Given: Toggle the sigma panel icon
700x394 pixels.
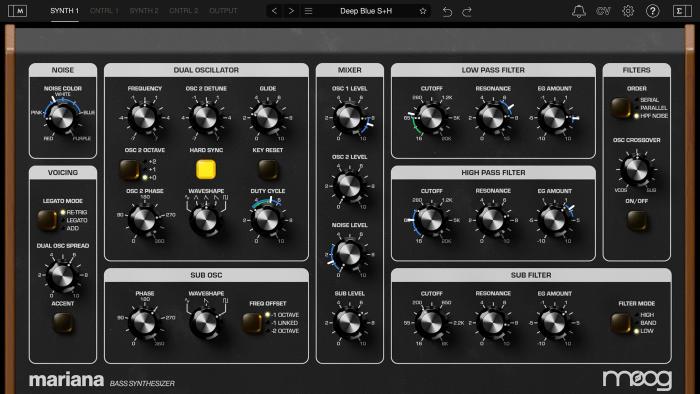Looking at the screenshot, I should (x=682, y=11).
